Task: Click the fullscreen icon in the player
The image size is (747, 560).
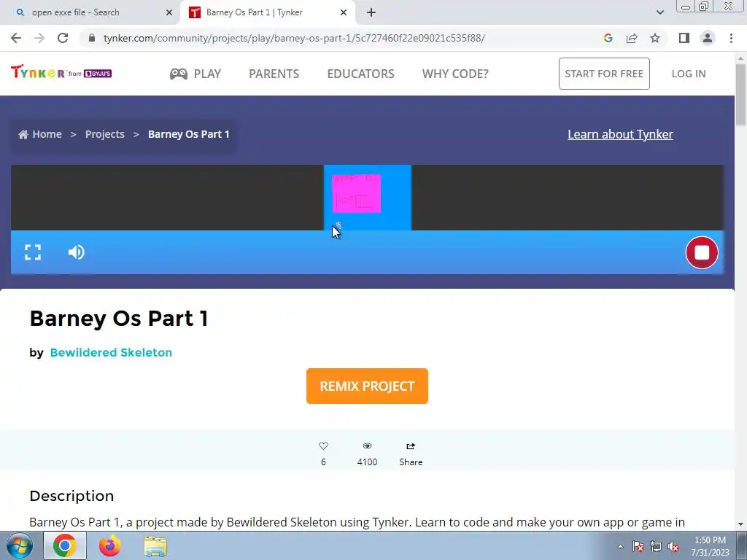Action: pos(32,252)
